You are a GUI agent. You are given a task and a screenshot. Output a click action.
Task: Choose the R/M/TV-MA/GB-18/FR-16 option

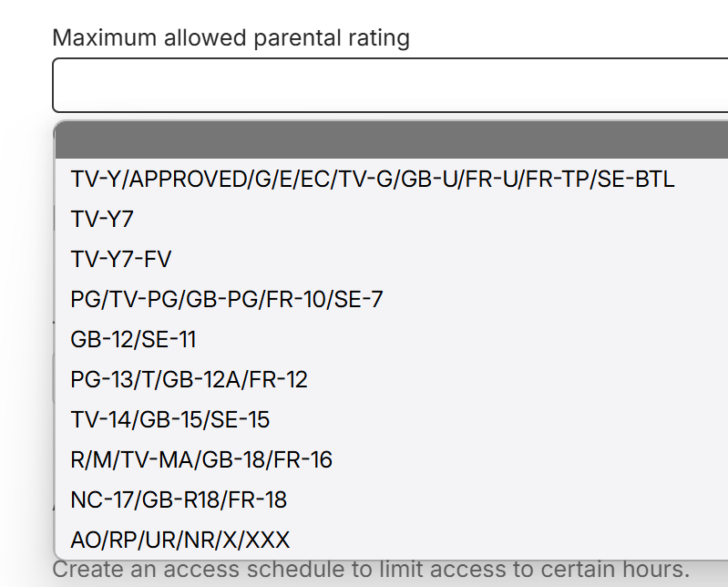point(201,460)
